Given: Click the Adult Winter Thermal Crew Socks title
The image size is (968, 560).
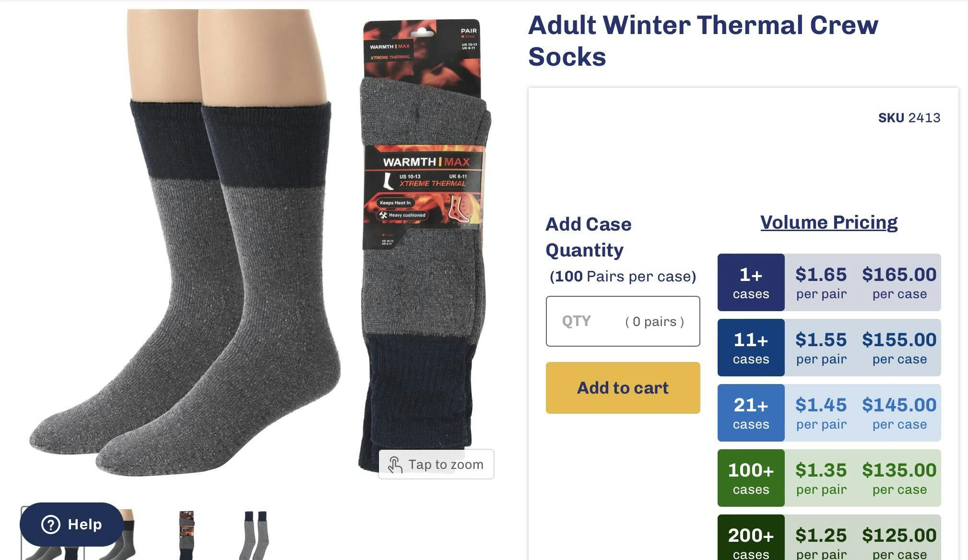Looking at the screenshot, I should point(703,41).
